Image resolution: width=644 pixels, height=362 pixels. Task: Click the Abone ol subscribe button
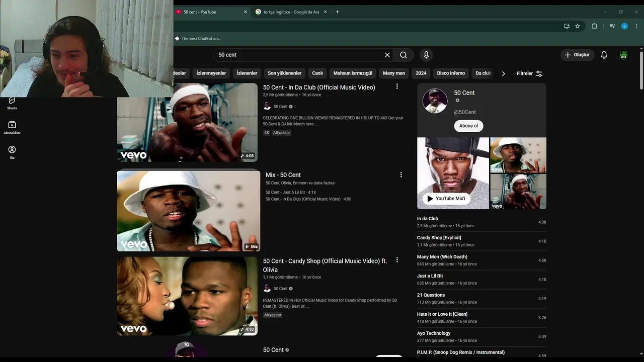point(468,126)
